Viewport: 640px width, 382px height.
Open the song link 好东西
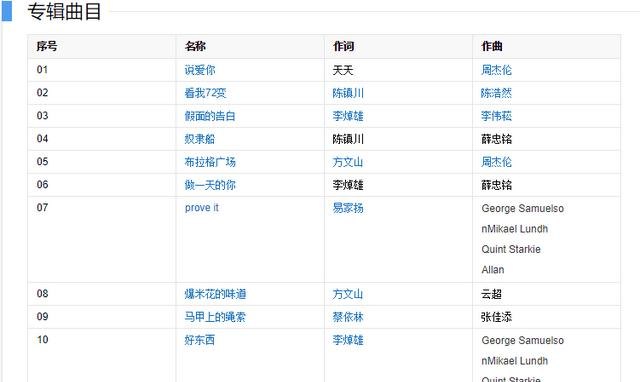[x=200, y=340]
